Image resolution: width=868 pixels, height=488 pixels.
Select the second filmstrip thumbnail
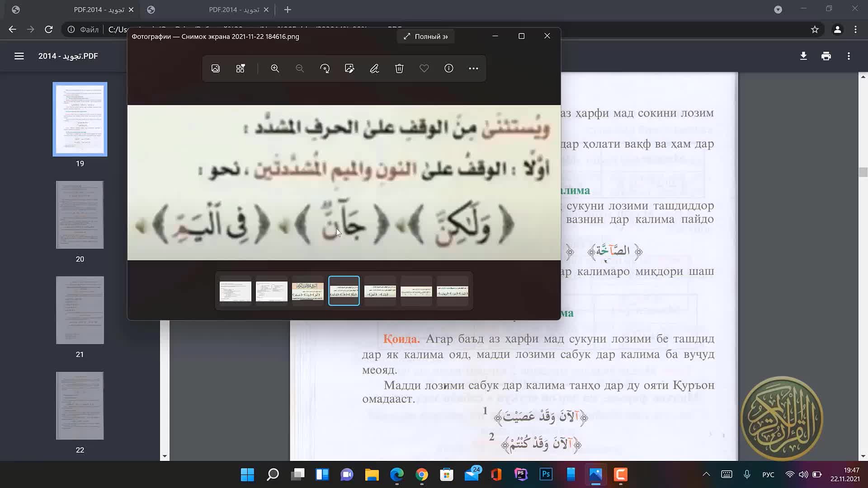click(x=272, y=291)
